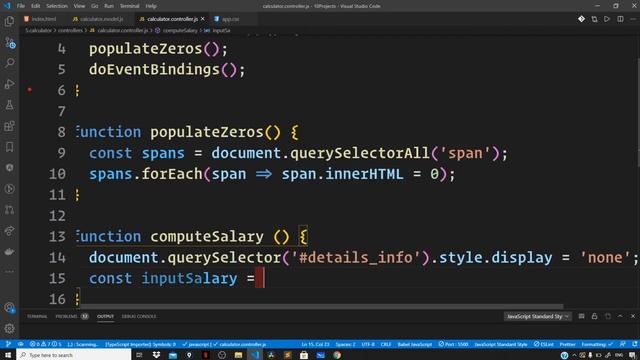Select the Babel JavaScript language mode

pyautogui.click(x=415, y=344)
